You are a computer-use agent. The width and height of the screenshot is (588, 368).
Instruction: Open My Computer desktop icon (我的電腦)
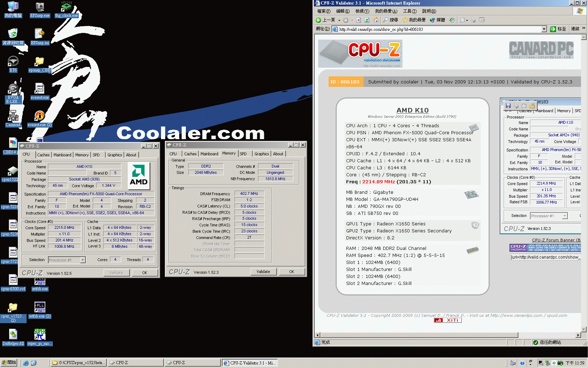13,10
